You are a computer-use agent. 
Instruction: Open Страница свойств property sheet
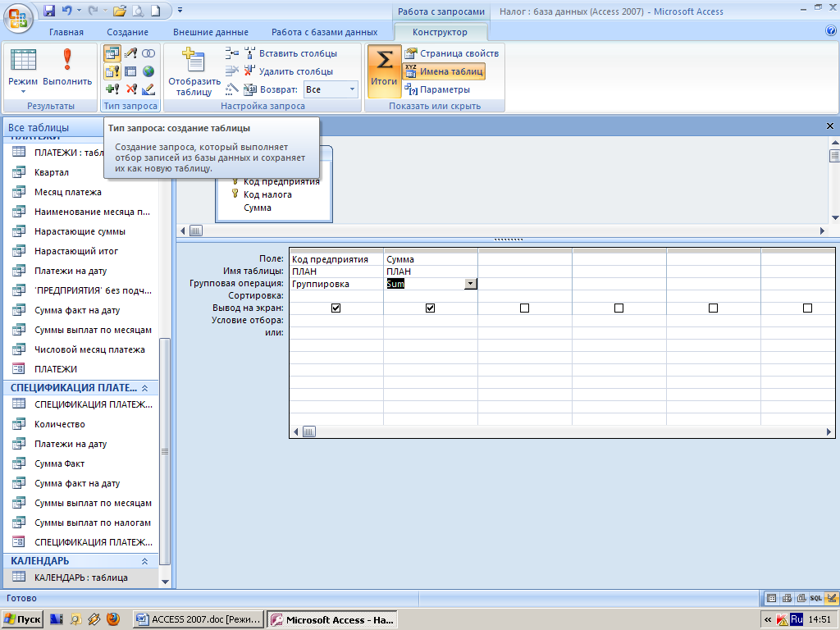[452, 53]
